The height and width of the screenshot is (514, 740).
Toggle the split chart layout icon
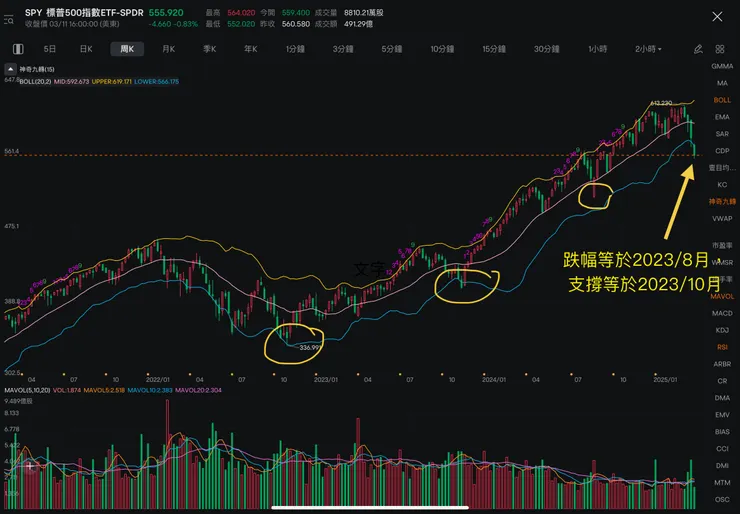click(18, 49)
